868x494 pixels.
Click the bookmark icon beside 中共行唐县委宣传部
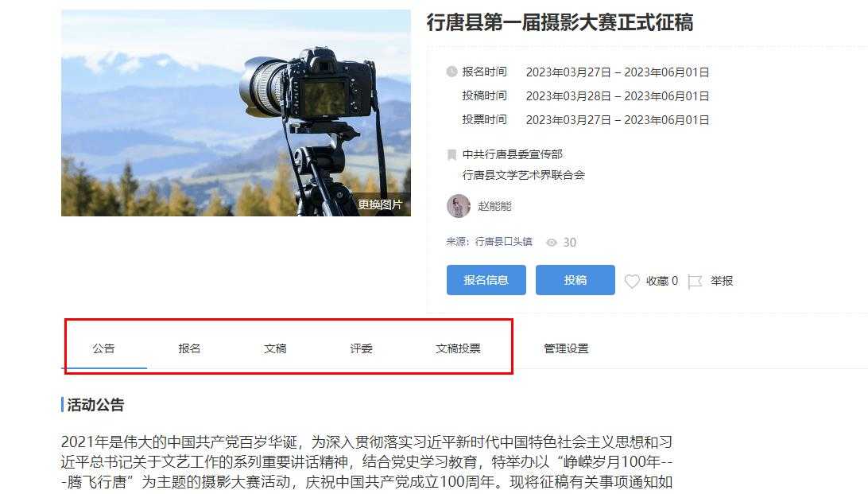[x=451, y=154]
